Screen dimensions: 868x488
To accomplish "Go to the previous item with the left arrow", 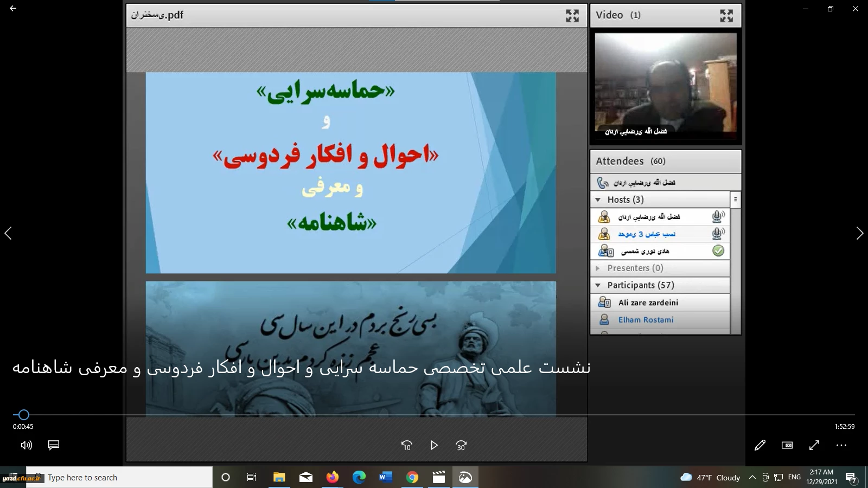I will [x=8, y=233].
